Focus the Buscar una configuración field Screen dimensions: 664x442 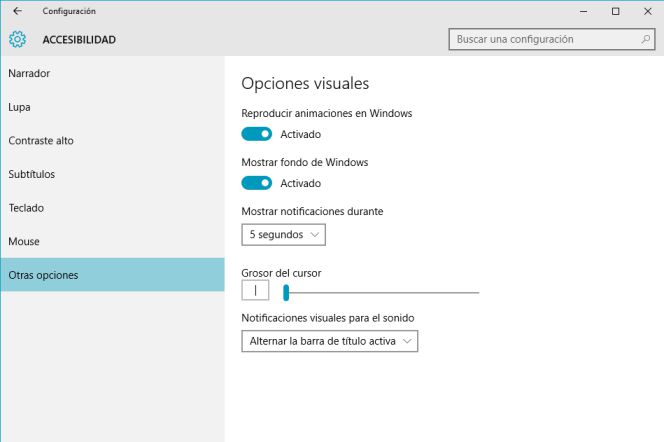coord(552,39)
